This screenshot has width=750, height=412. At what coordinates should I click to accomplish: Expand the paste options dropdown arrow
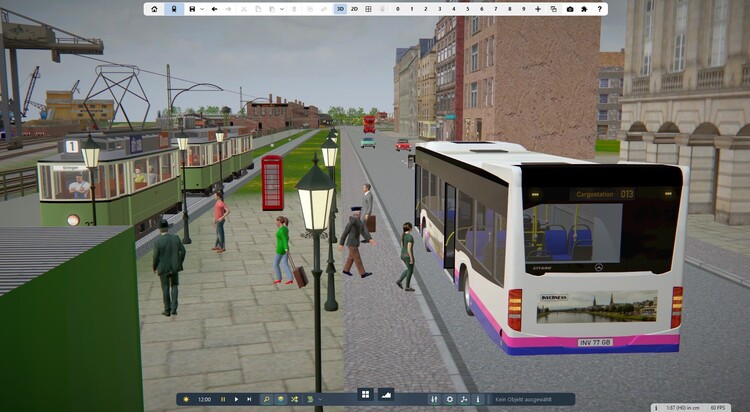click(x=282, y=9)
